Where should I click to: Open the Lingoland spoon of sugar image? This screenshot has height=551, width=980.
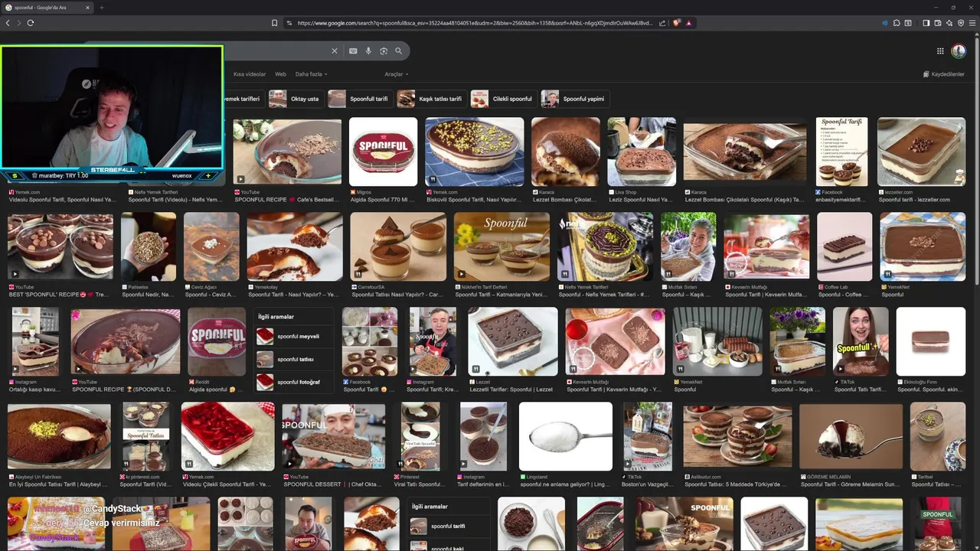coord(566,436)
